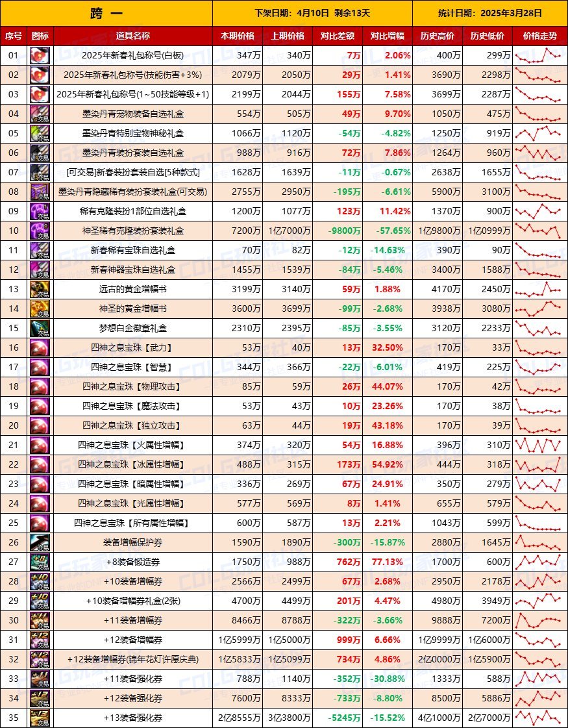Select the 神圣稀有克隆装扮套装礼盒 icon
568x728 pixels.
tap(40, 231)
